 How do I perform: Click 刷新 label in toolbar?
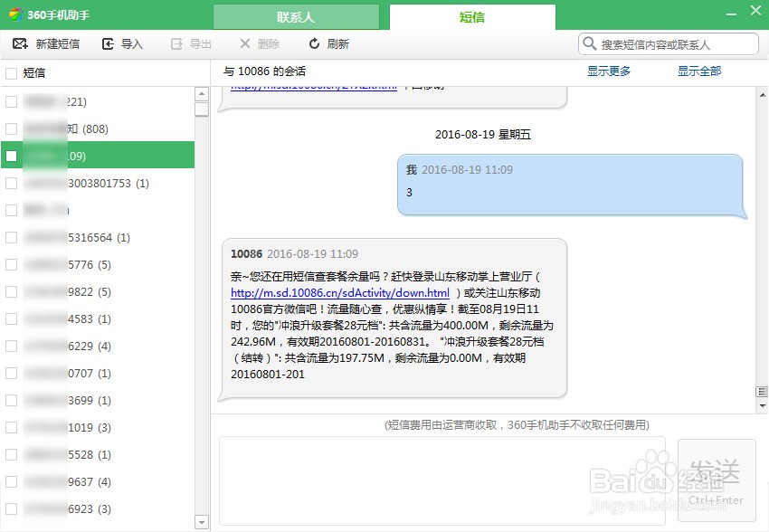338,44
